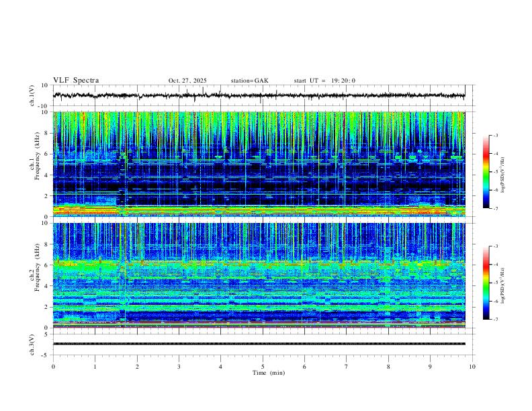
Task: Click the "9" tick on the time axis
Action: pyautogui.click(x=430, y=367)
